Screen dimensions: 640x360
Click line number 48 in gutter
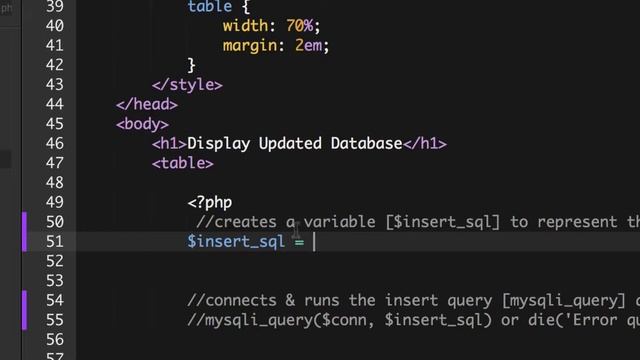[x=55, y=182]
